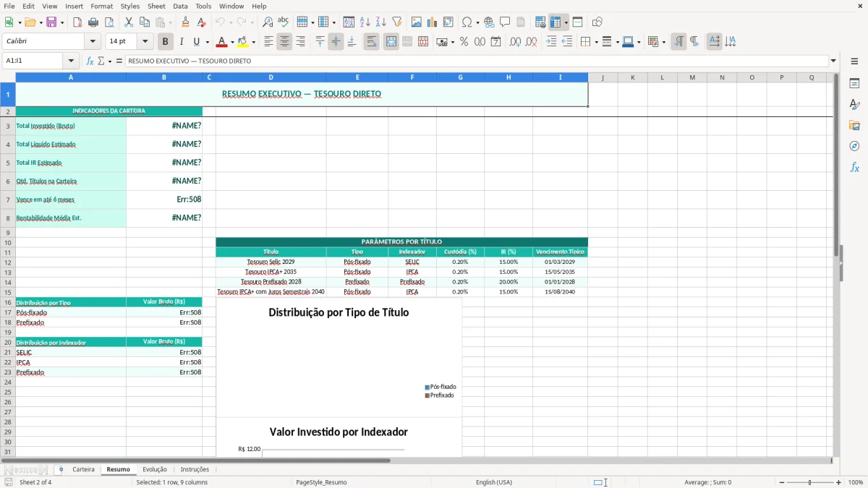Open Function Wizard in formula bar
868x488 pixels.
click(90, 61)
